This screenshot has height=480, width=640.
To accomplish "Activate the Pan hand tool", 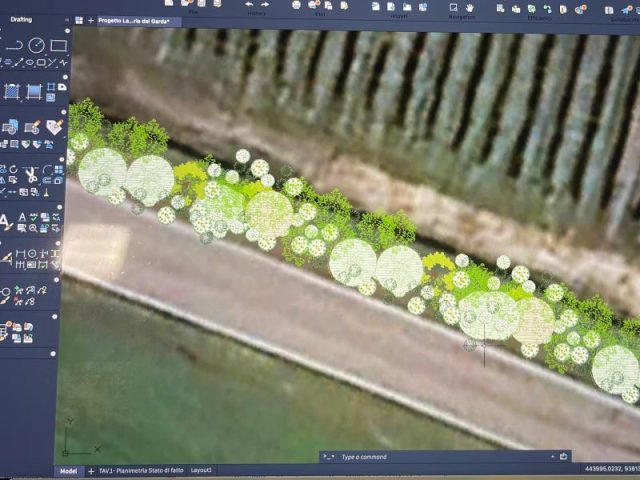I will [x=470, y=7].
